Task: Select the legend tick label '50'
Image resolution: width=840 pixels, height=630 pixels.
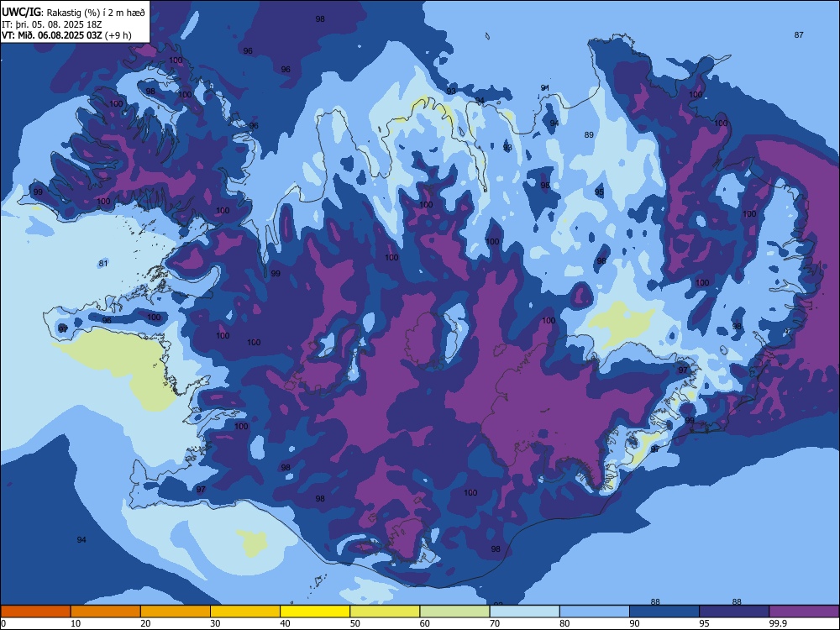Action: [355, 623]
